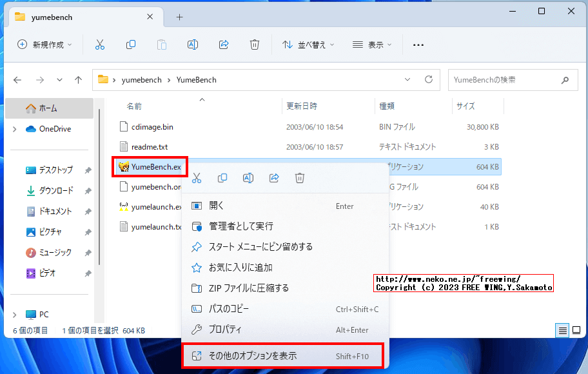Click the Rename icon in the toolbar
This screenshot has height=374, width=588.
192,44
